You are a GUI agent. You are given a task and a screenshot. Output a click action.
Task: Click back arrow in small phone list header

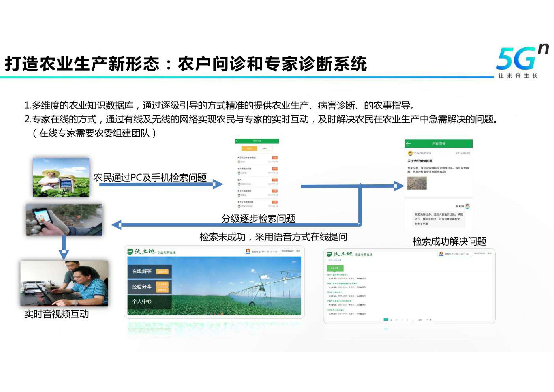pos(237,141)
